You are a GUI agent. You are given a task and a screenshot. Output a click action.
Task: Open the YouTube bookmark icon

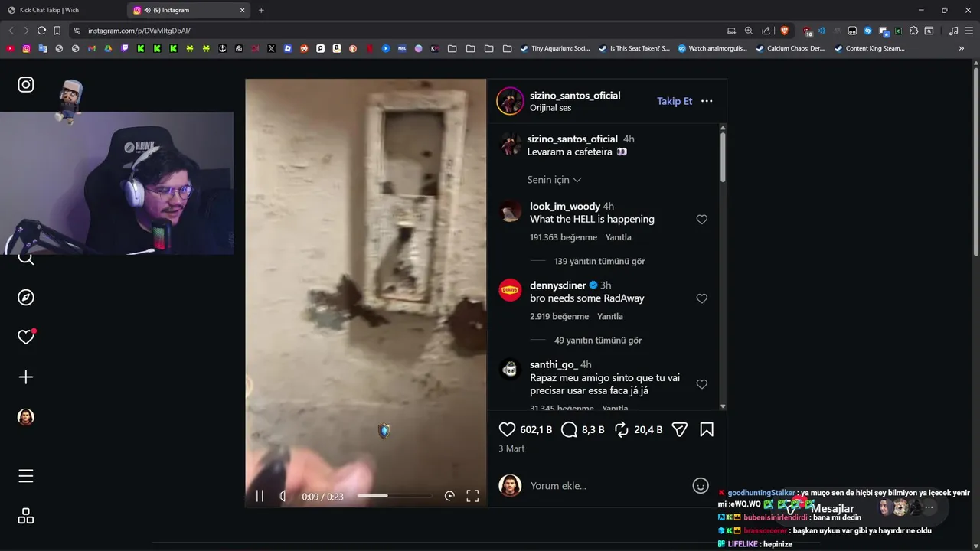coord(10,48)
